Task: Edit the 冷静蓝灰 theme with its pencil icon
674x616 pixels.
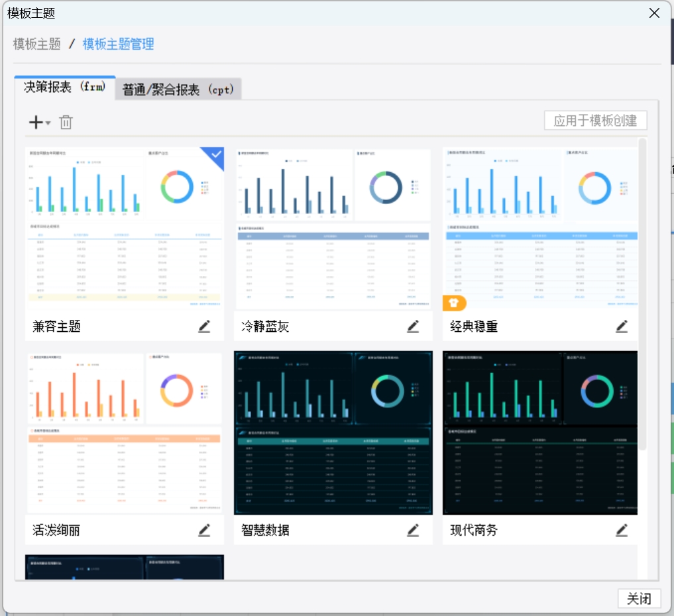Action: pos(413,327)
